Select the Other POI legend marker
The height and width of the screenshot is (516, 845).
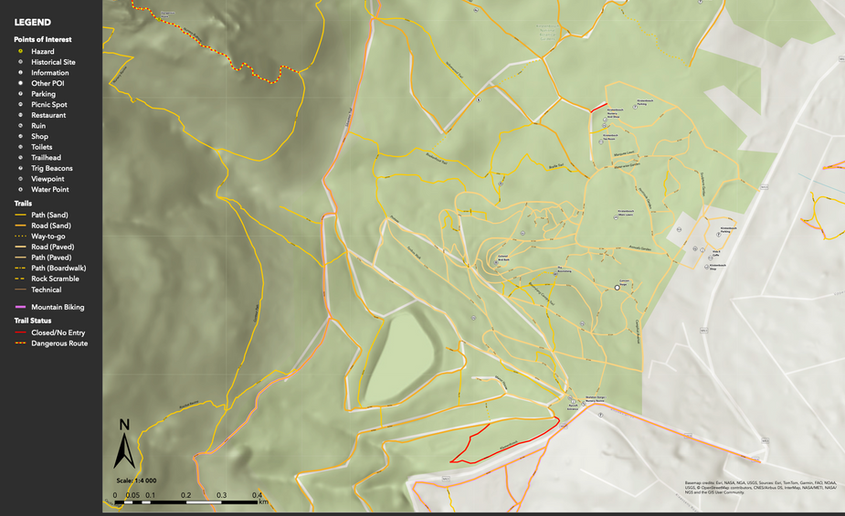pos(20,83)
